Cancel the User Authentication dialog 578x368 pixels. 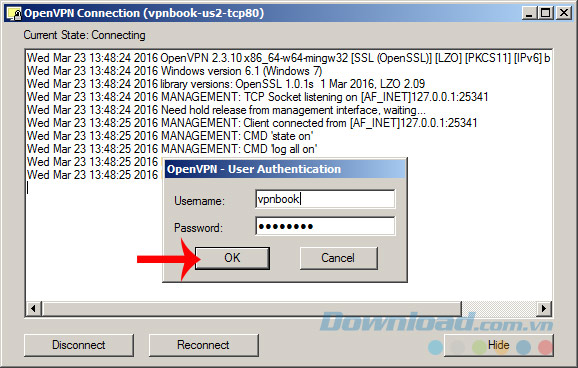pos(338,258)
